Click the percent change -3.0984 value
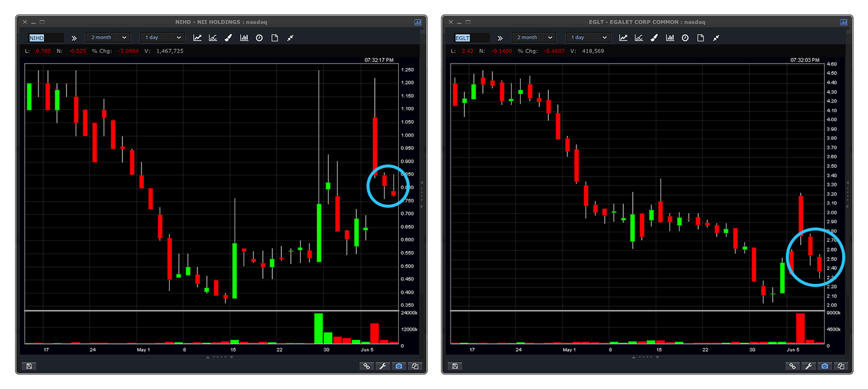 click(127, 51)
